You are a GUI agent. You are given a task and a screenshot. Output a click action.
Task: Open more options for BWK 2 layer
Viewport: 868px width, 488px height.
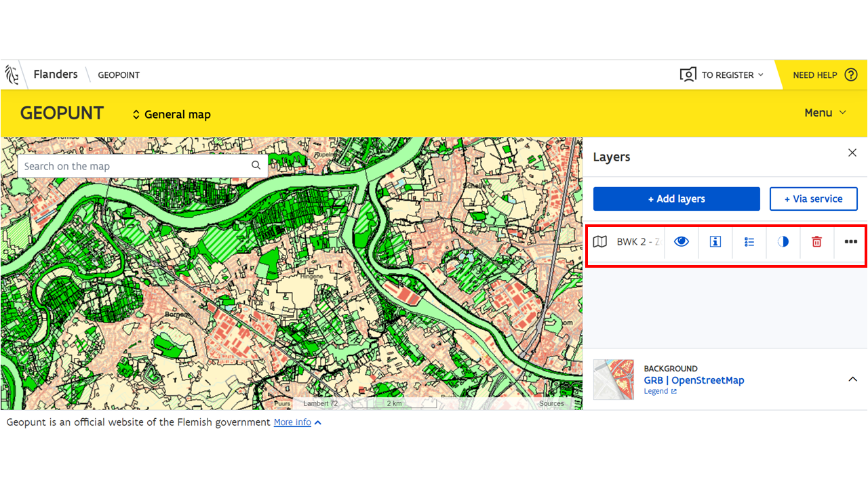pos(850,242)
